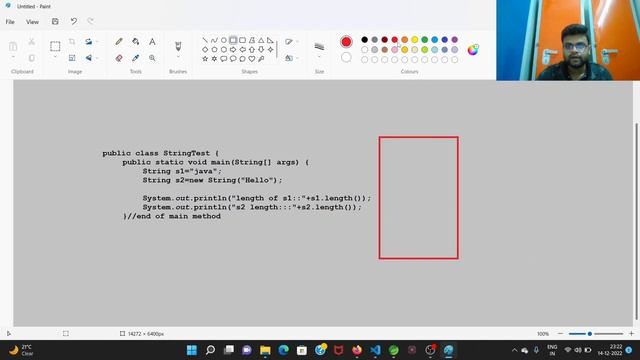640x360 pixels.
Task: Select Colour 1 red swatch
Action: pyautogui.click(x=346, y=42)
